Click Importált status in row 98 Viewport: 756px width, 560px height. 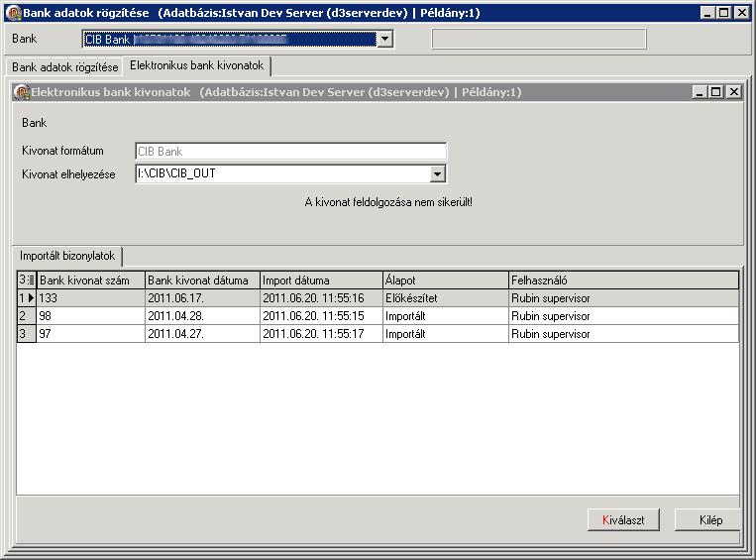tap(446, 316)
